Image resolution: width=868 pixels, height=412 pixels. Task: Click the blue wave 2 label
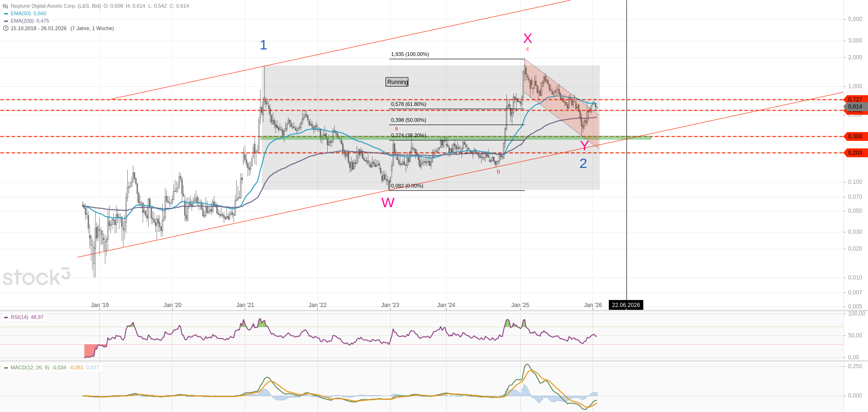[583, 163]
